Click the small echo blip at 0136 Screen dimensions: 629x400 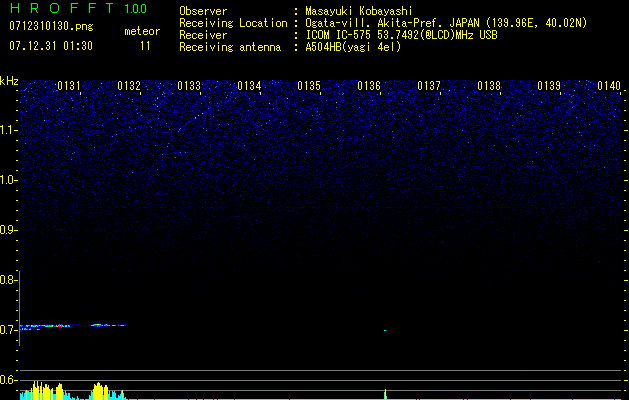385,331
